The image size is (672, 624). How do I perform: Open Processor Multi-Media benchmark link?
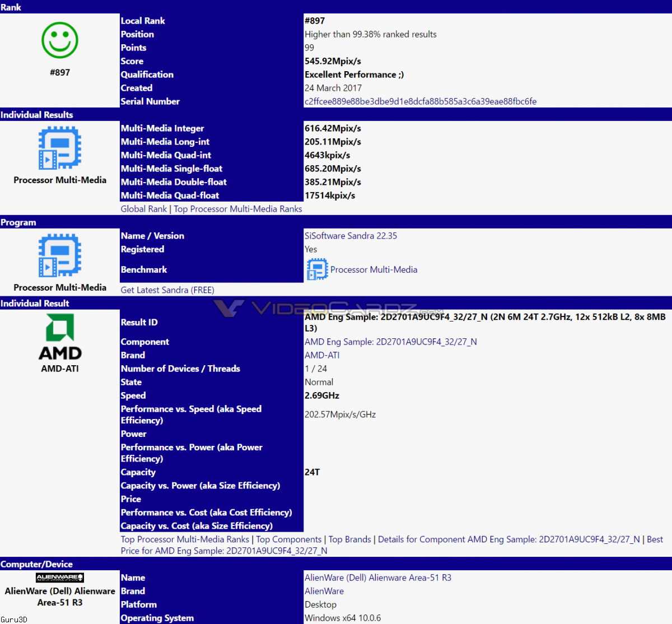coord(374,269)
